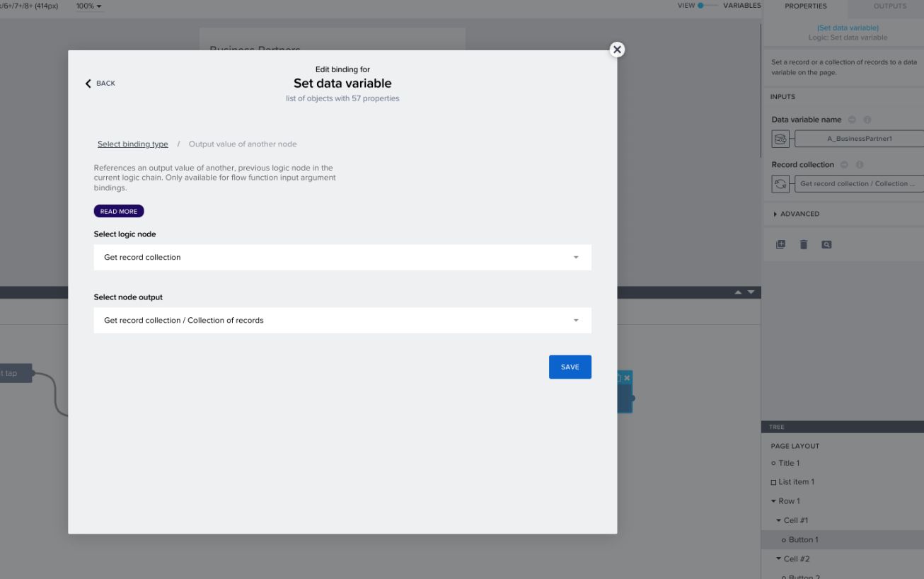Viewport: 924px width, 579px height.
Task: Click the duplicate node icon
Action: (780, 245)
